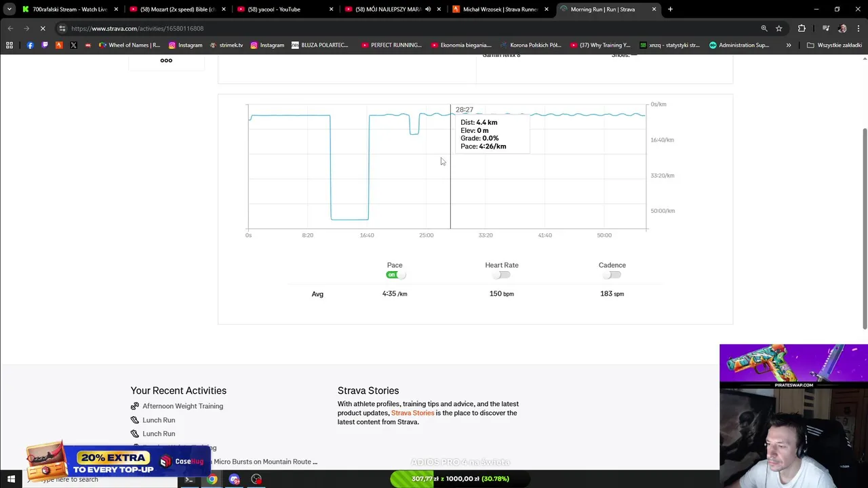Bookmark this page with the star icon
Image resolution: width=868 pixels, height=488 pixels.
(779, 28)
